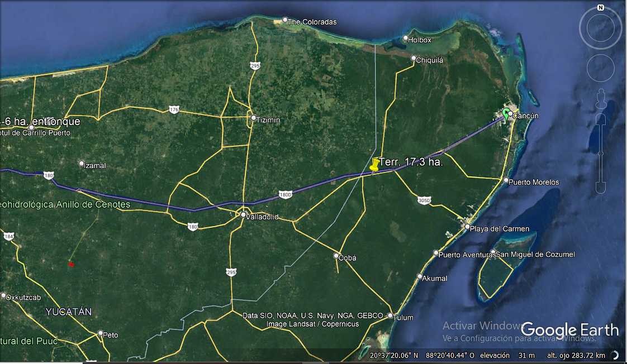Click the Tizimín place label

pyautogui.click(x=268, y=120)
